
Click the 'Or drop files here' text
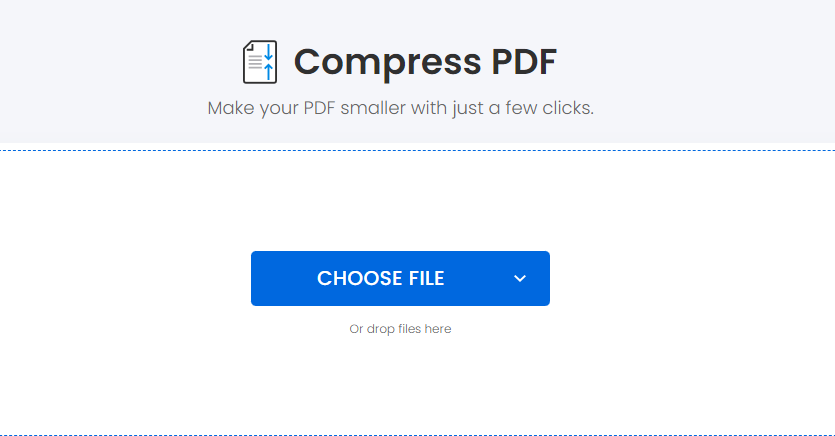[x=400, y=329]
